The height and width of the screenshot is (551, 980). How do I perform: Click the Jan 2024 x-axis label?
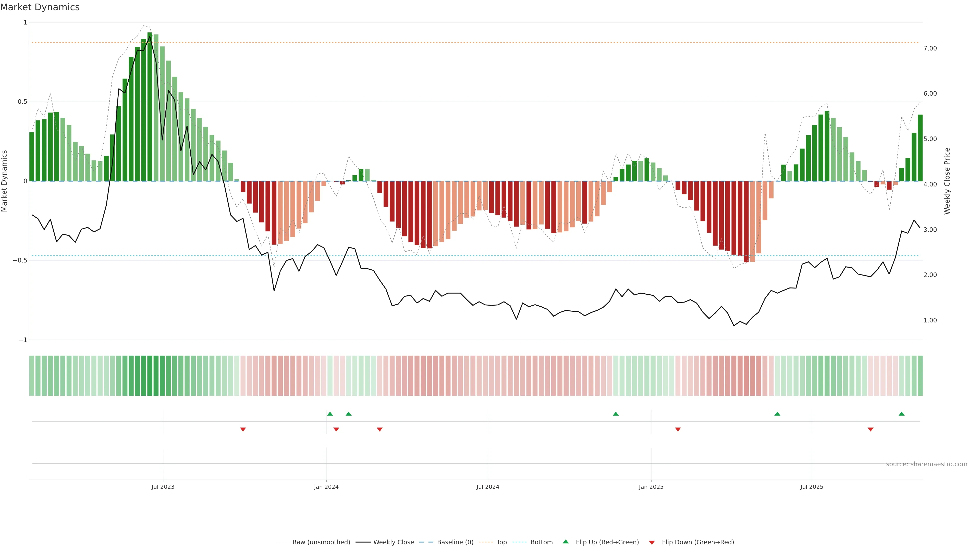click(x=326, y=487)
